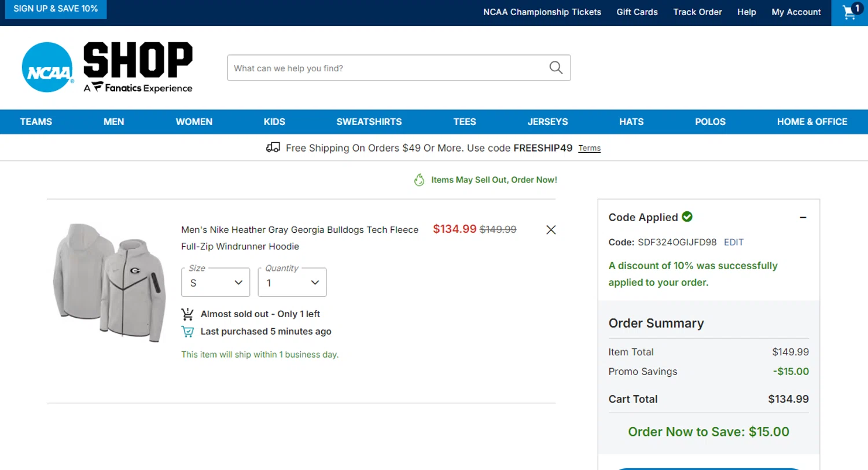Click the free shipping truck icon
The image size is (868, 470).
click(x=273, y=148)
